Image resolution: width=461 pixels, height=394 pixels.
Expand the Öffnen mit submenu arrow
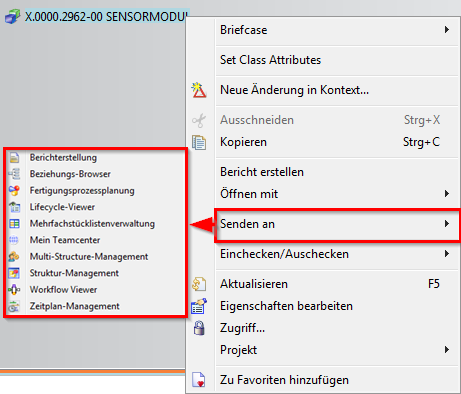coord(447,194)
